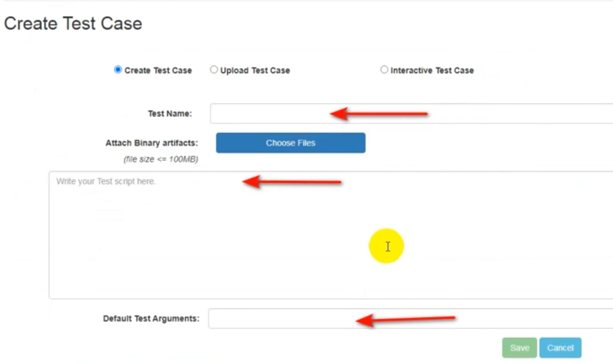Image resolution: width=613 pixels, height=364 pixels.
Task: Switch to the Interactive Test Case radio option
Action: [384, 70]
